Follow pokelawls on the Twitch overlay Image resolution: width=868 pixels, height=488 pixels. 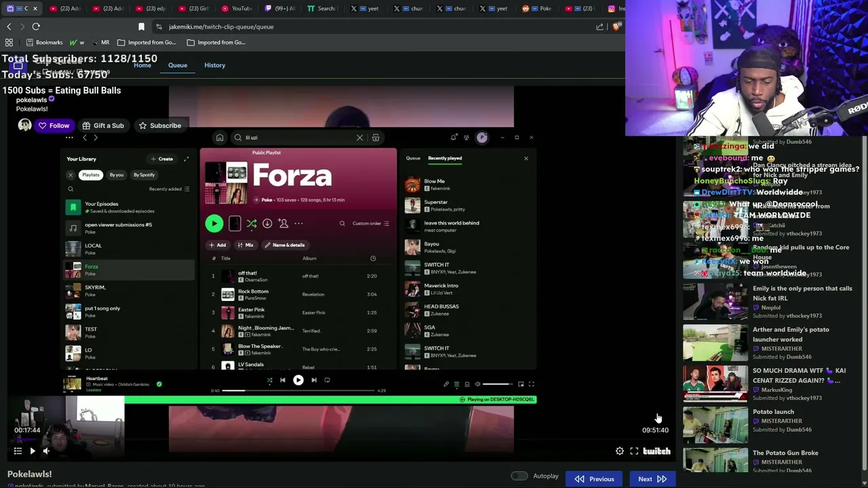pyautogui.click(x=54, y=125)
